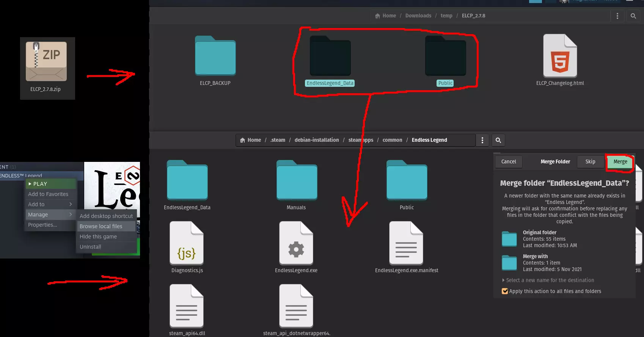The width and height of the screenshot is (644, 337).
Task: Open the Manuals folder
Action: pos(297,180)
